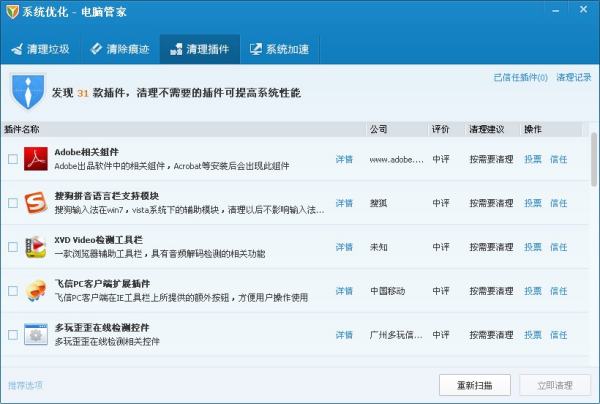Click the Adobe相关组件 plugin name
Viewport: 600px width, 404px height.
point(86,152)
